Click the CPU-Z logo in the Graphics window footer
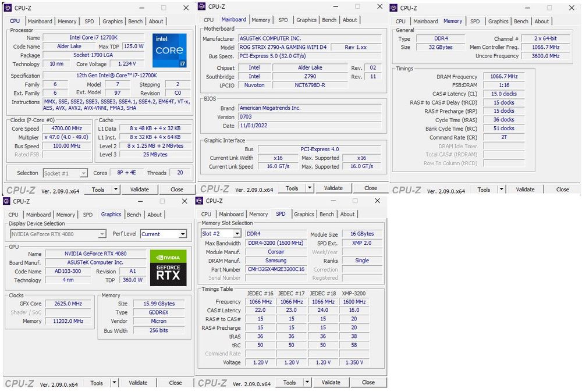The image size is (582, 392). point(19,383)
